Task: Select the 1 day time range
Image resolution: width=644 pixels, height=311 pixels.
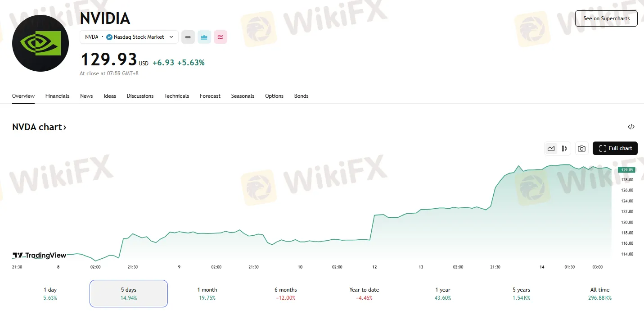Action: 50,293
